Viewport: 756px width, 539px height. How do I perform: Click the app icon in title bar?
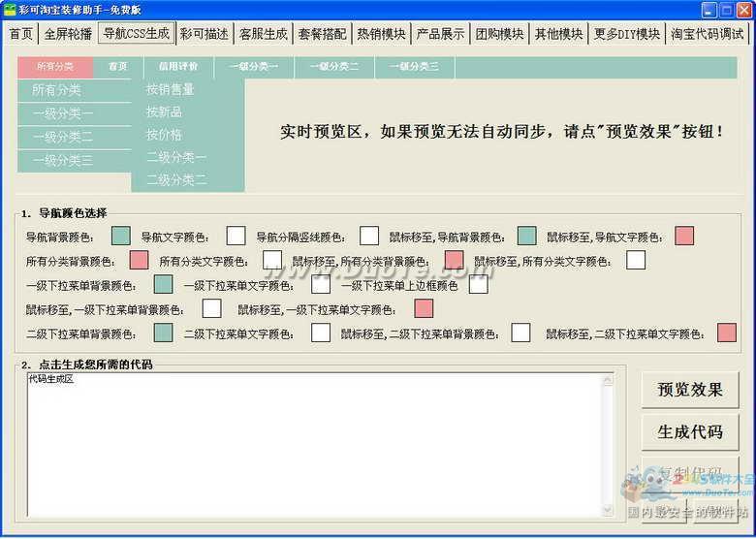(x=10, y=10)
